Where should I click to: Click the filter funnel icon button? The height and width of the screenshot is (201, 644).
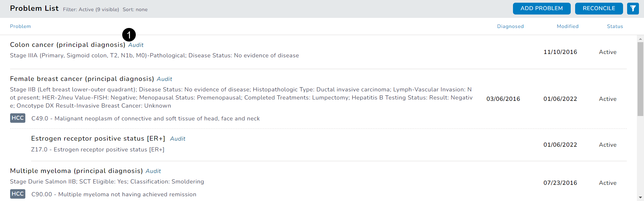click(633, 8)
